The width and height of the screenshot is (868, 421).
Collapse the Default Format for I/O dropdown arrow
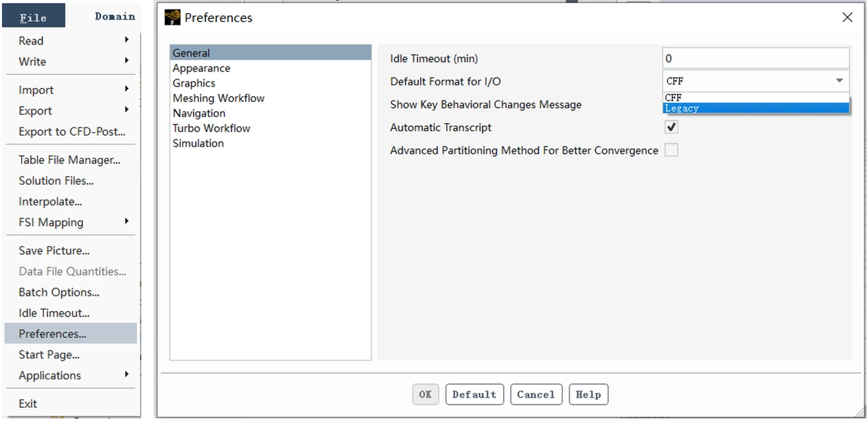point(839,81)
